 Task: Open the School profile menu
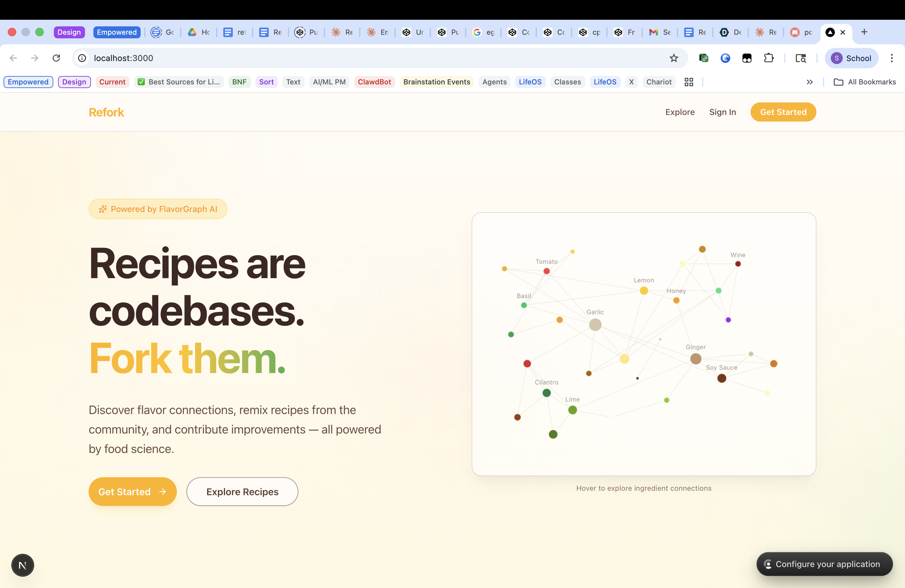coord(851,58)
